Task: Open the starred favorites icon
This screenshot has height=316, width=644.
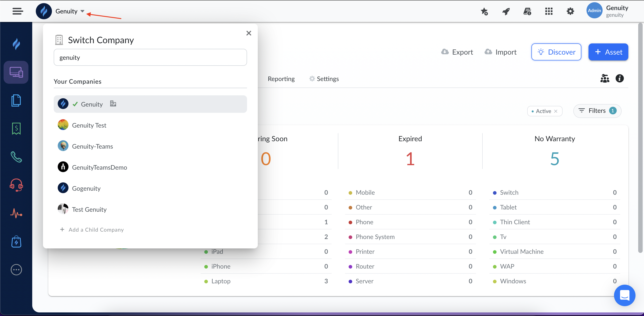Action: pyautogui.click(x=484, y=11)
